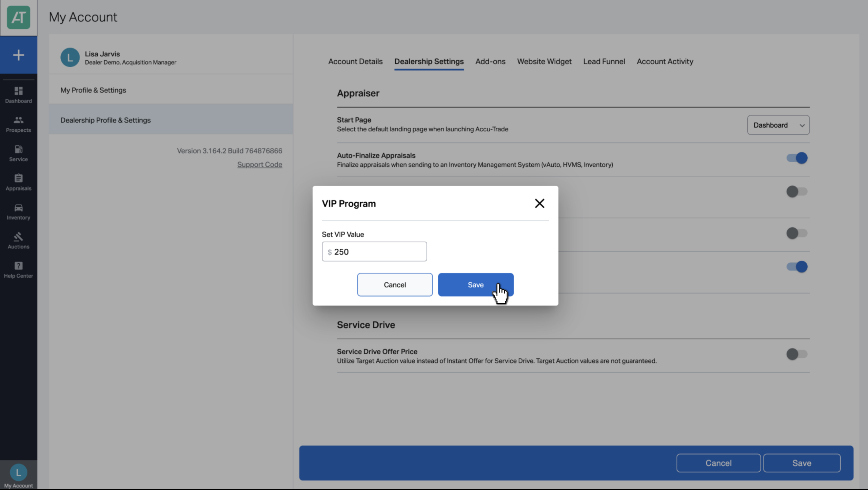Save the VIP Program value

click(x=476, y=285)
